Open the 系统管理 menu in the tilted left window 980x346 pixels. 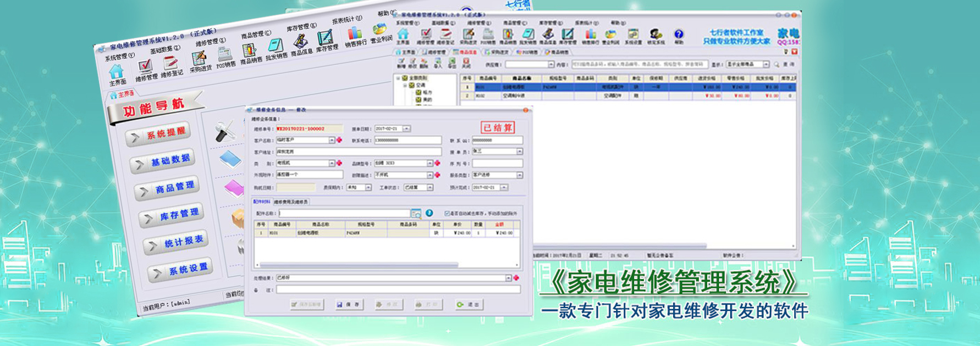coord(120,56)
